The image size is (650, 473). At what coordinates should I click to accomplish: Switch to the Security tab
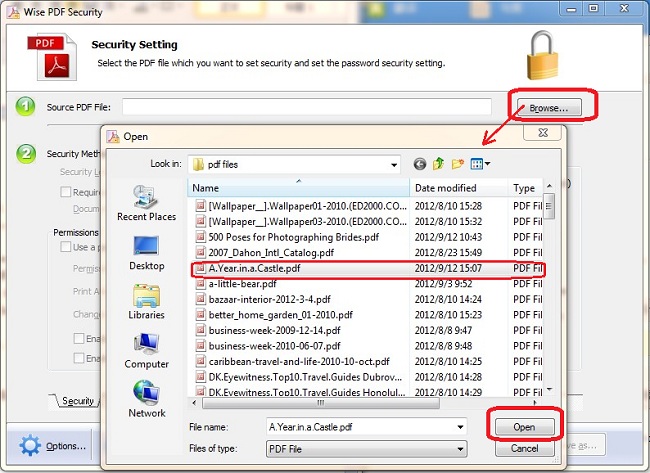77,401
